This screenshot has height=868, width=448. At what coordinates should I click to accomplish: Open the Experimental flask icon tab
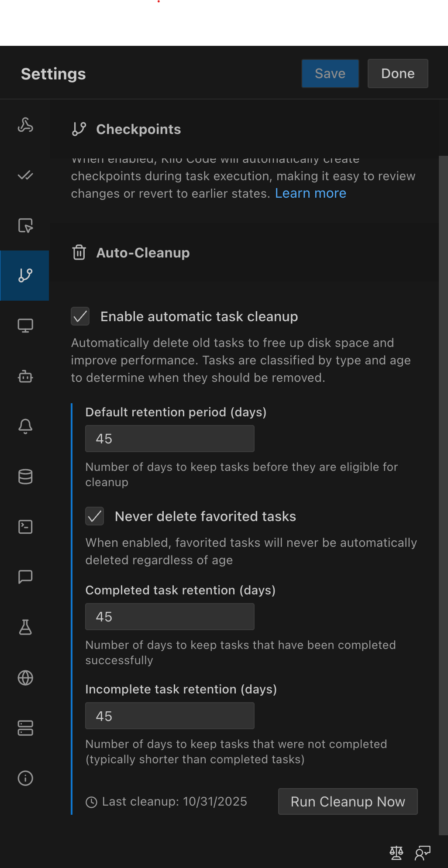[25, 628]
